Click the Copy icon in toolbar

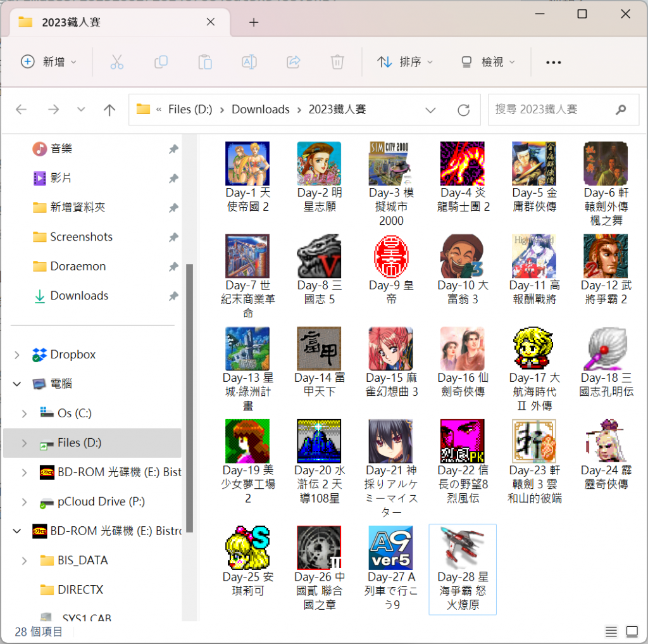(x=161, y=62)
